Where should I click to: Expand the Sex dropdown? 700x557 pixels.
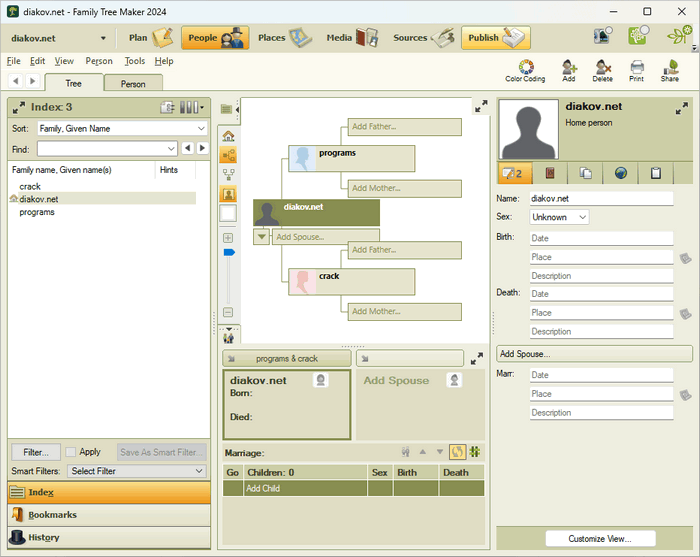pyautogui.click(x=559, y=217)
